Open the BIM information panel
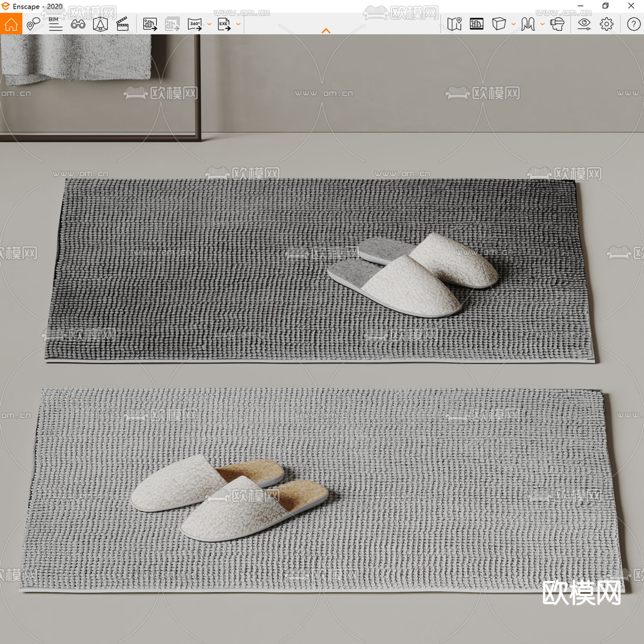This screenshot has width=644, height=644. point(55,24)
